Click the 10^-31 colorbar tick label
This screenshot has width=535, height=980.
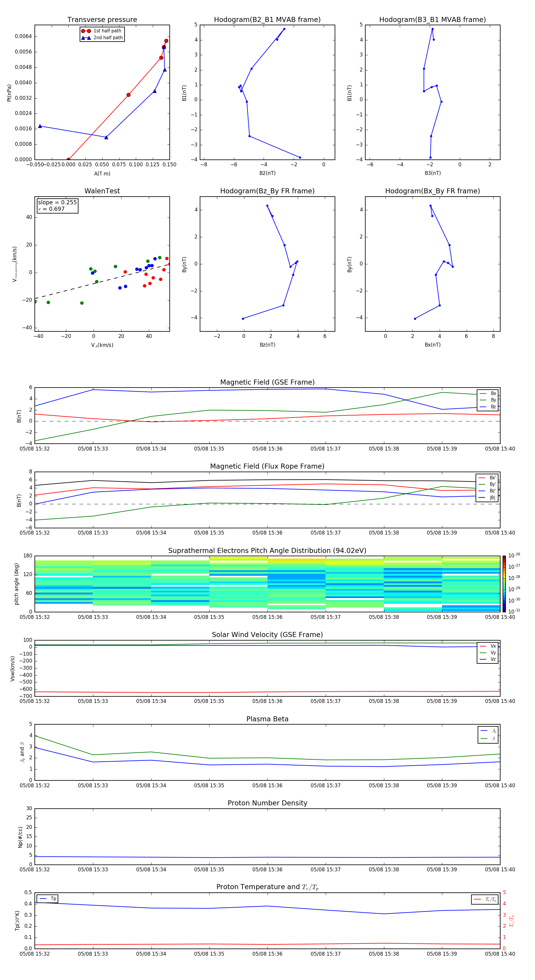tap(514, 611)
